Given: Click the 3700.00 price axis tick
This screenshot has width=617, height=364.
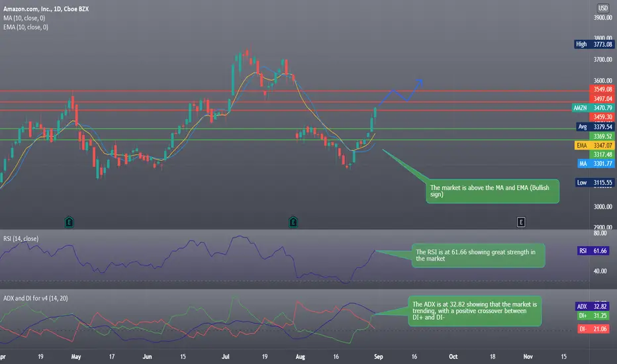Looking at the screenshot, I should [602, 60].
